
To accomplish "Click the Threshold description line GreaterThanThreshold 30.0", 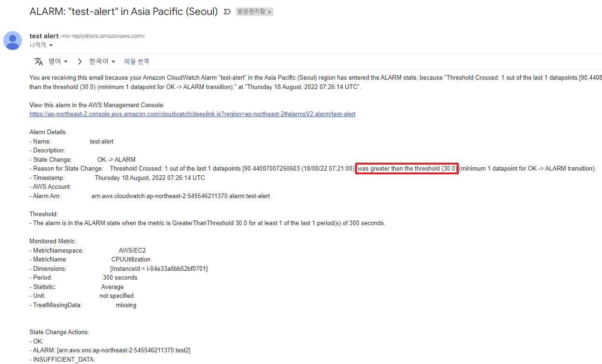I will point(207,223).
